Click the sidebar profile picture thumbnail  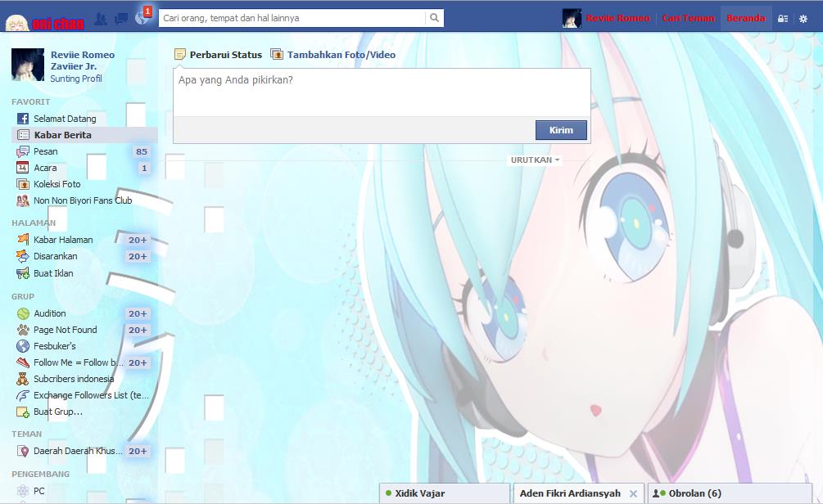pos(28,65)
